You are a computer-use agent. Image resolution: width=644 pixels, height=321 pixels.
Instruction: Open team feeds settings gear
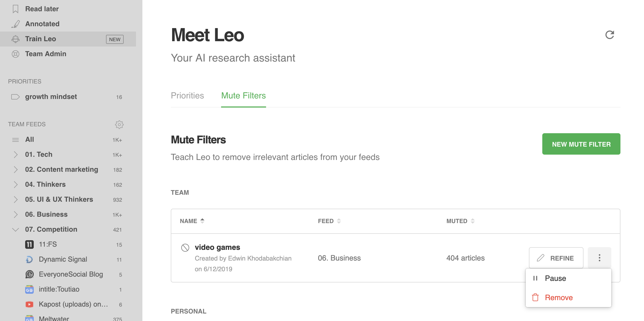point(119,124)
